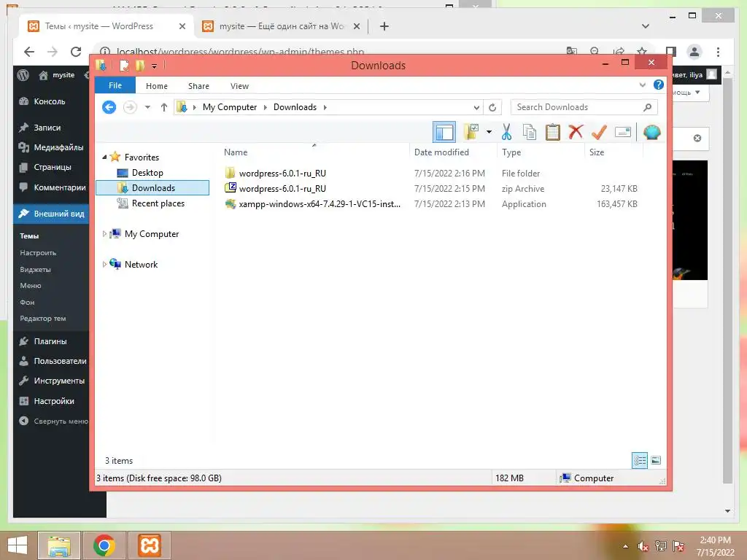
Task: Expand the Network tree node
Action: [104, 264]
